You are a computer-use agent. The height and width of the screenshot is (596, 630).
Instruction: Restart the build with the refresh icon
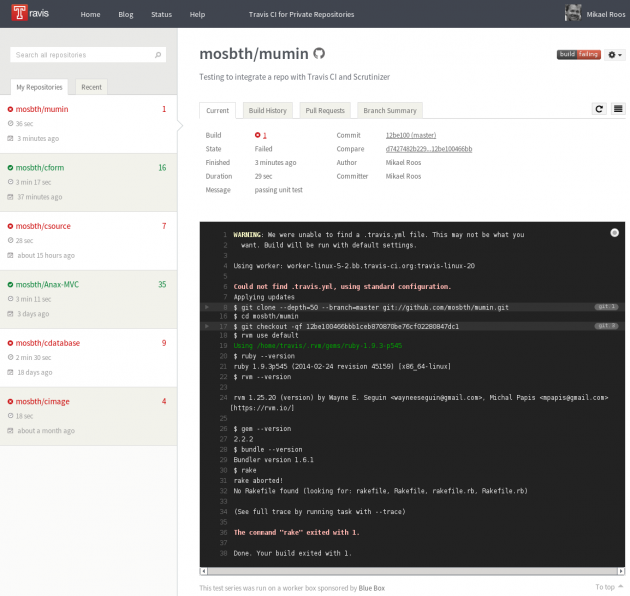coord(599,109)
